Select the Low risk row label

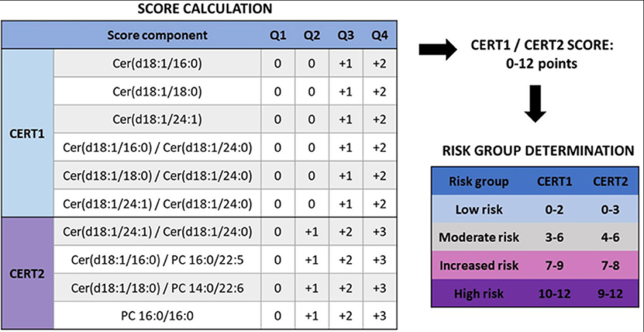(x=479, y=209)
